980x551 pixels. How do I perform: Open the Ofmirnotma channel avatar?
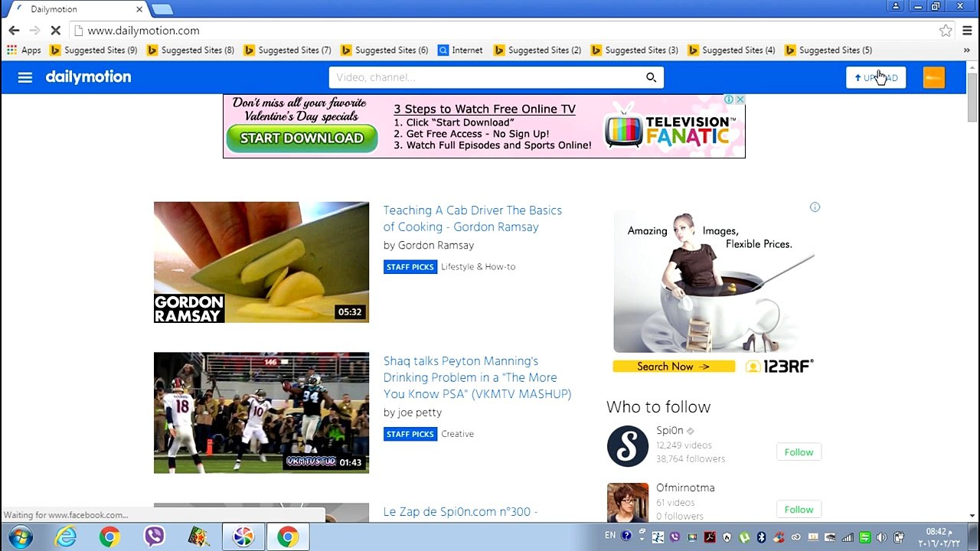tap(628, 503)
